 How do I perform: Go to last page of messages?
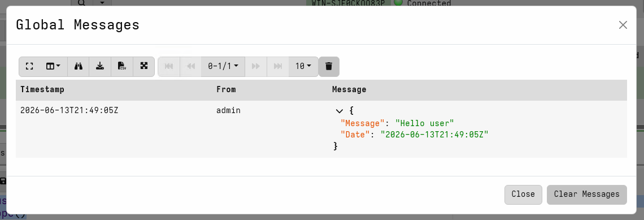[x=277, y=66]
